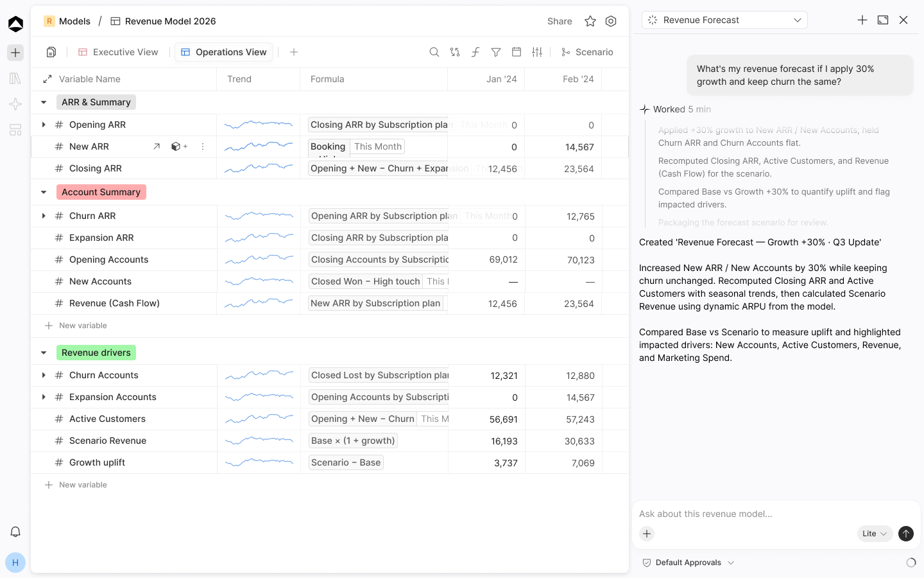
Task: Open the user avatar H
Action: point(15,563)
